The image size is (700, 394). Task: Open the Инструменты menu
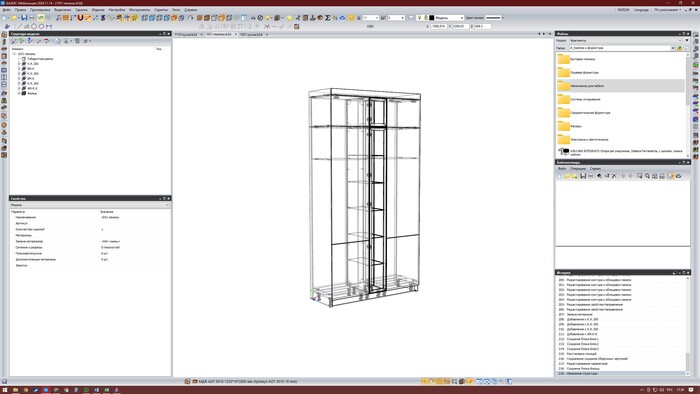click(139, 9)
